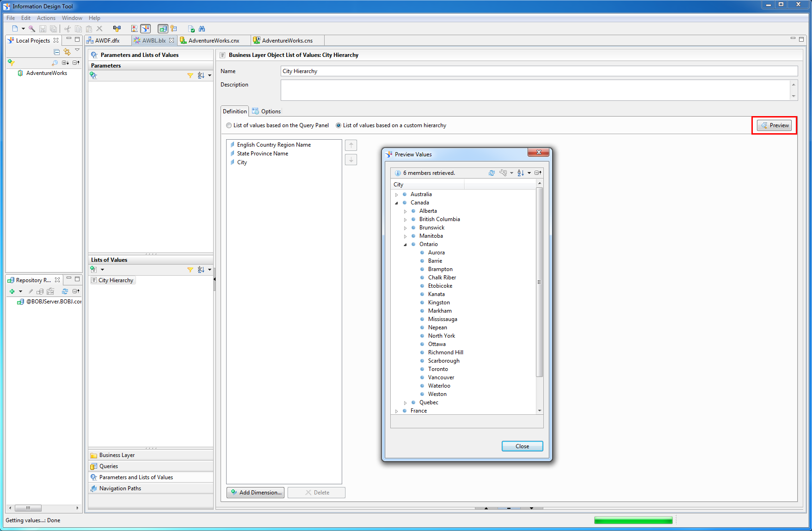Click the New document toolbar icon
The width and height of the screenshot is (812, 531).
(x=15, y=29)
